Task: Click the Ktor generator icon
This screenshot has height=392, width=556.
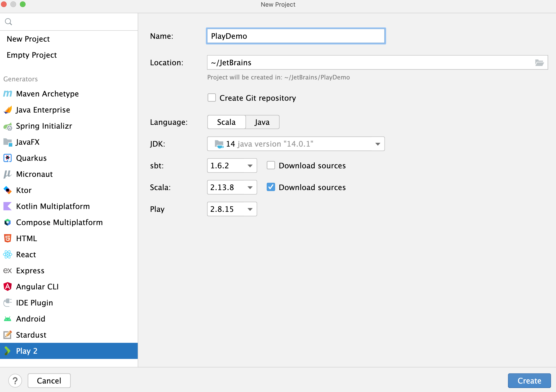Action: [8, 190]
